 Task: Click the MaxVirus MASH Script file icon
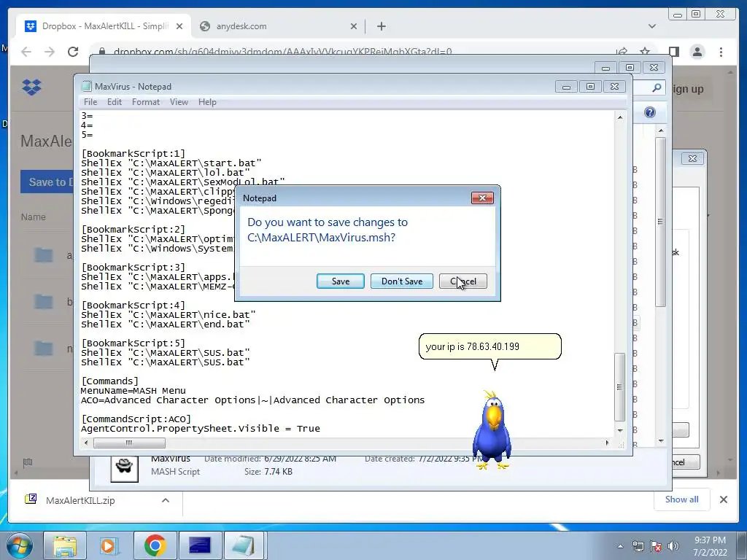click(x=124, y=468)
